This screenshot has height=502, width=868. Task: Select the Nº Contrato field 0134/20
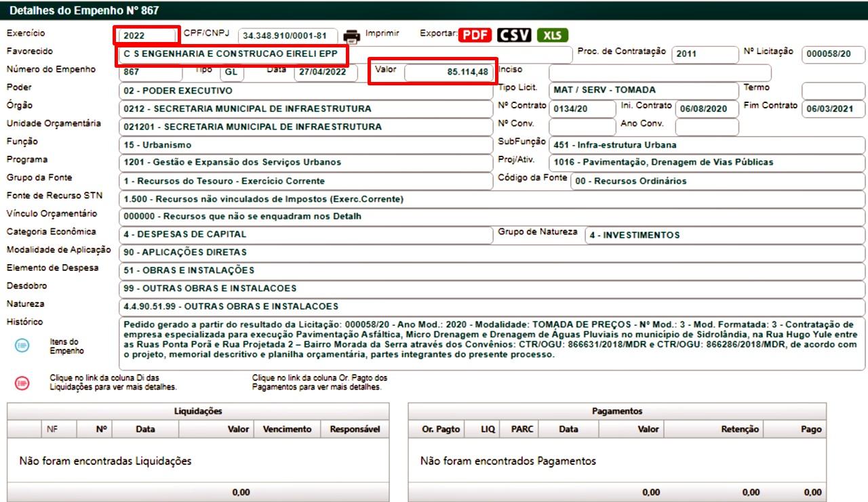pyautogui.click(x=582, y=108)
